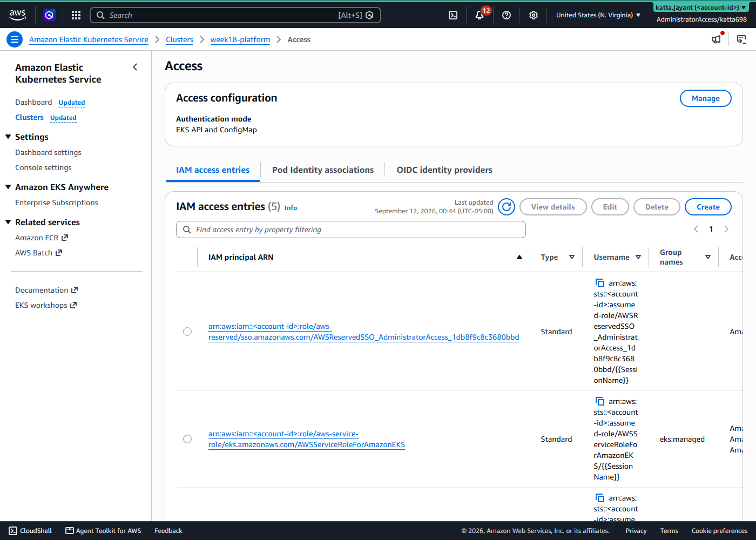Viewport: 756px width, 540px height.
Task: Open Clusters in the sidebar
Action: click(29, 117)
